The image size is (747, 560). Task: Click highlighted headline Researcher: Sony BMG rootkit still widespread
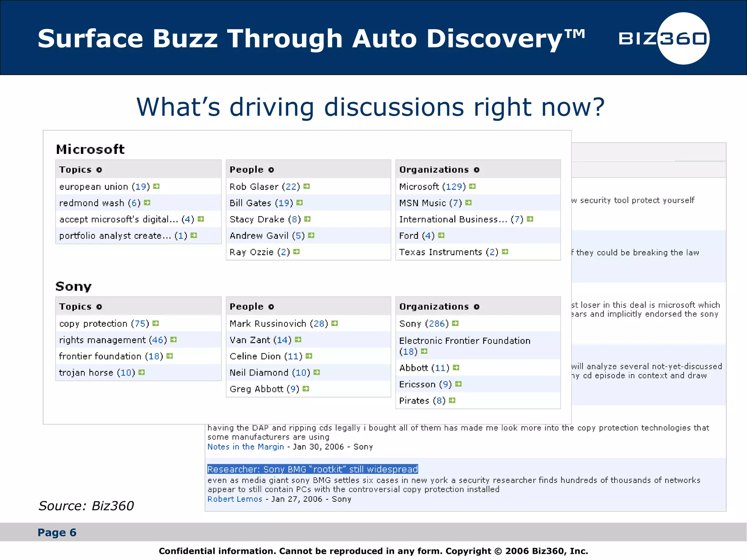(313, 469)
